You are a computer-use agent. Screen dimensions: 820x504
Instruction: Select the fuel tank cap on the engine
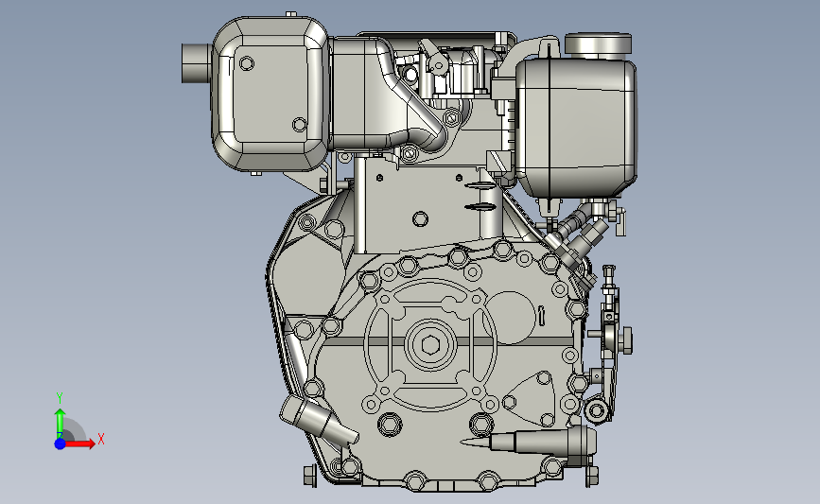click(x=599, y=44)
